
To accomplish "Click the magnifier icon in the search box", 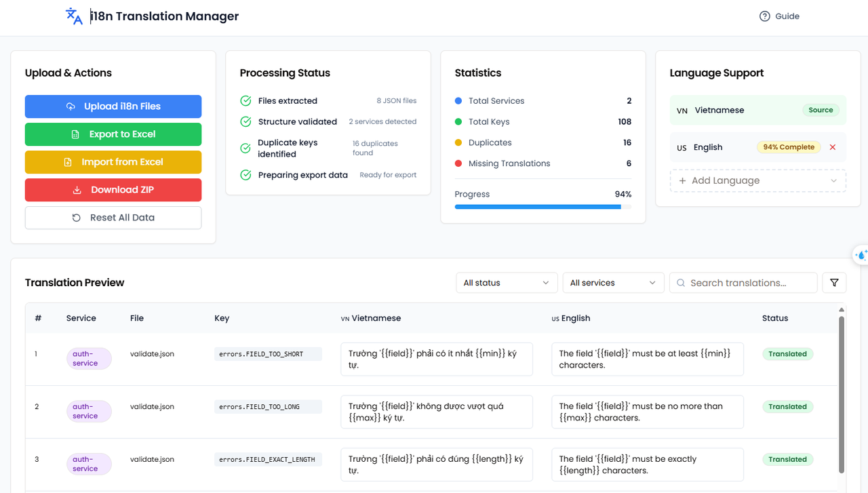I will tap(680, 282).
